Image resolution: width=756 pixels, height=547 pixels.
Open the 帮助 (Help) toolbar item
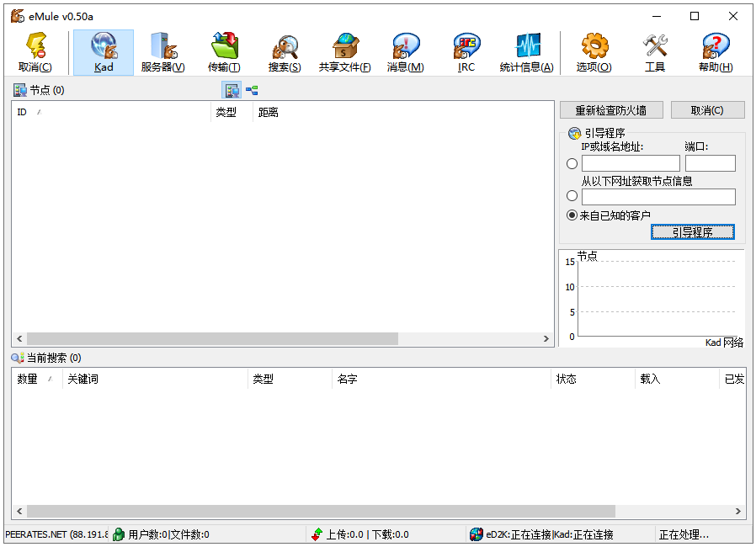pyautogui.click(x=715, y=50)
